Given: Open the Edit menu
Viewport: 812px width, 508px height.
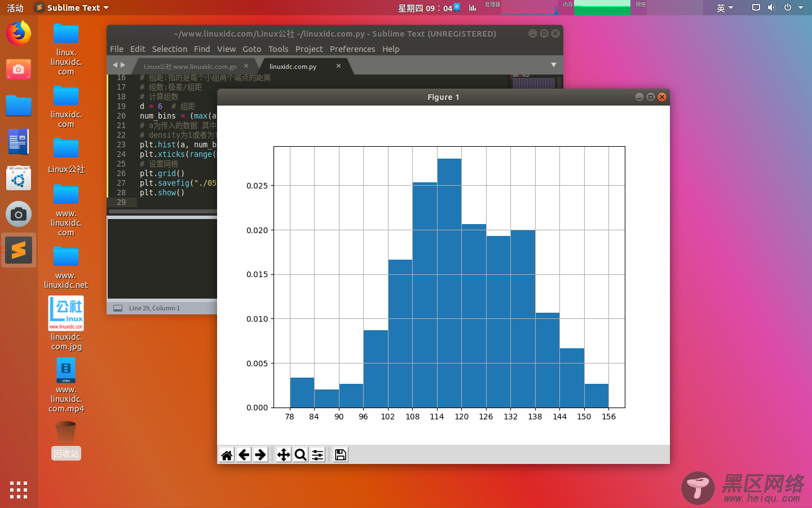Looking at the screenshot, I should tap(138, 49).
